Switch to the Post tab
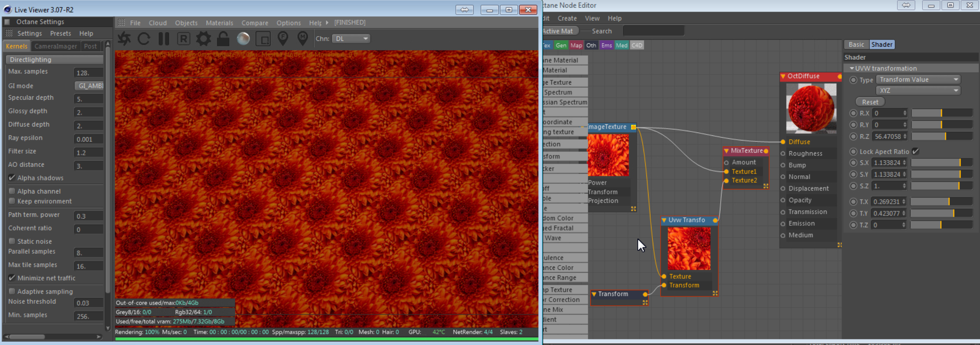Viewport: 980px width, 345px height. point(90,46)
